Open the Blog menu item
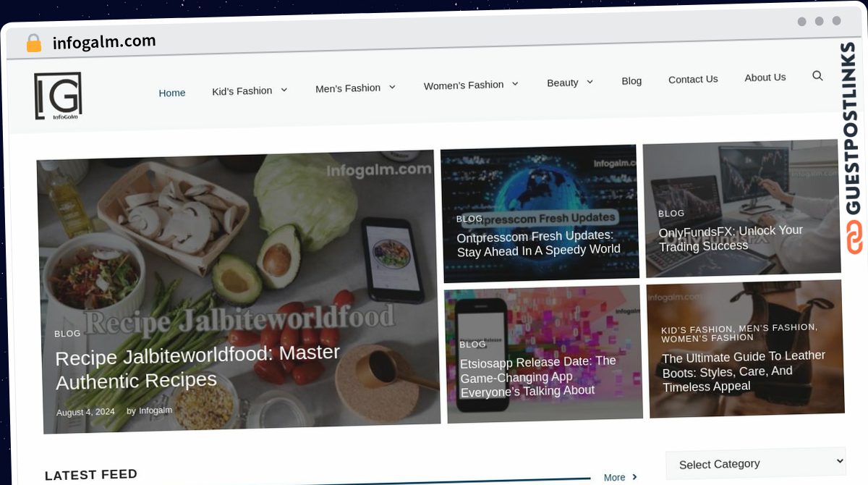This screenshot has width=868, height=485. 631,80
